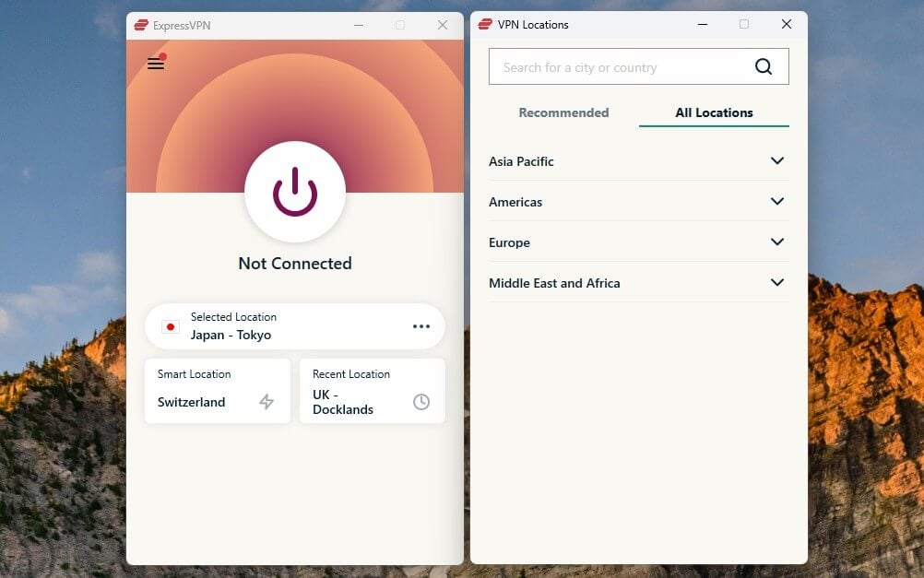Open more options next to Selected Location

[x=421, y=326]
